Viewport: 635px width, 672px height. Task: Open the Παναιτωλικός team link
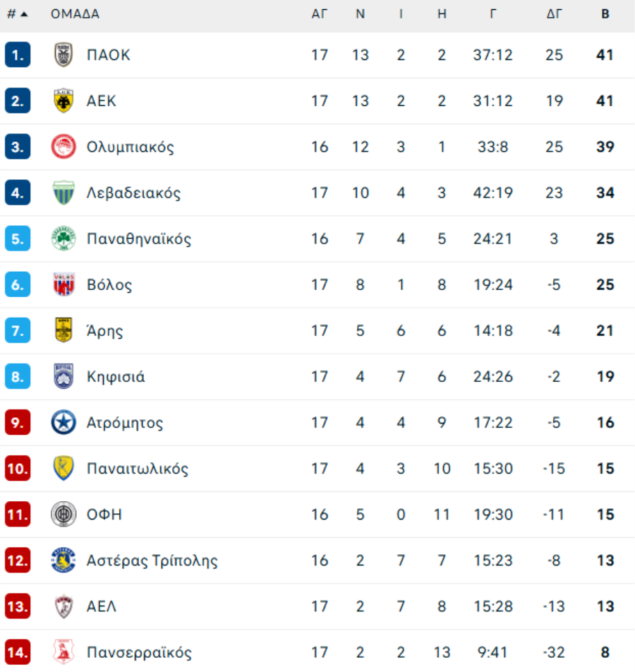pyautogui.click(x=138, y=469)
